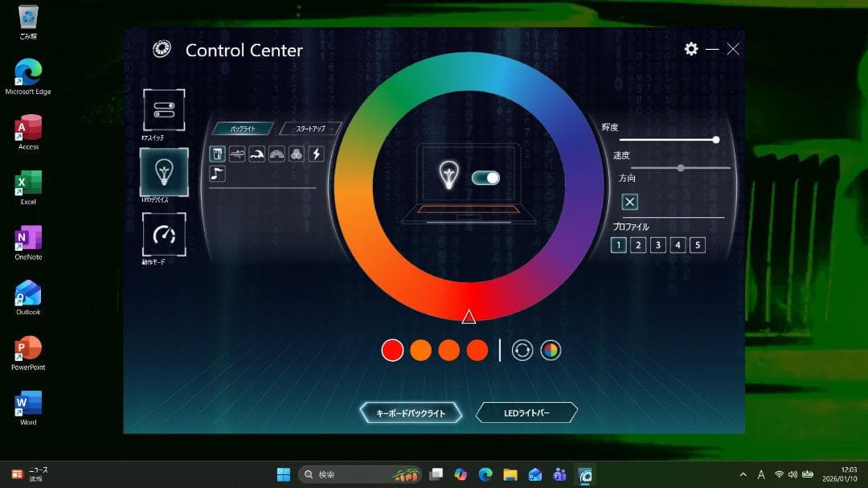Select the flash lighting effect icon

315,154
